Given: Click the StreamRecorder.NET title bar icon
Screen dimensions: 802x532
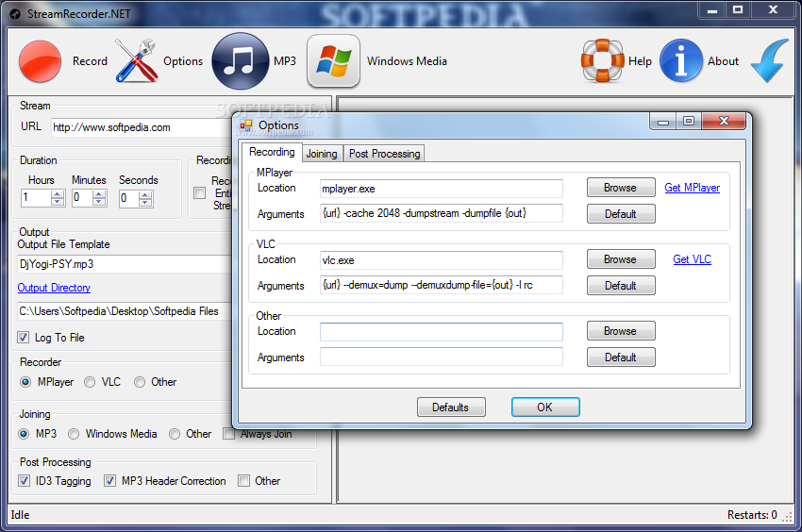Looking at the screenshot, I should tap(15, 14).
